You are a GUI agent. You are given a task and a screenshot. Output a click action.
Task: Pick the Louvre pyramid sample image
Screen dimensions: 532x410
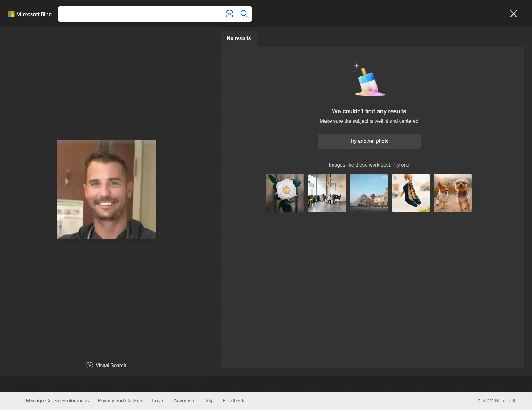point(369,193)
